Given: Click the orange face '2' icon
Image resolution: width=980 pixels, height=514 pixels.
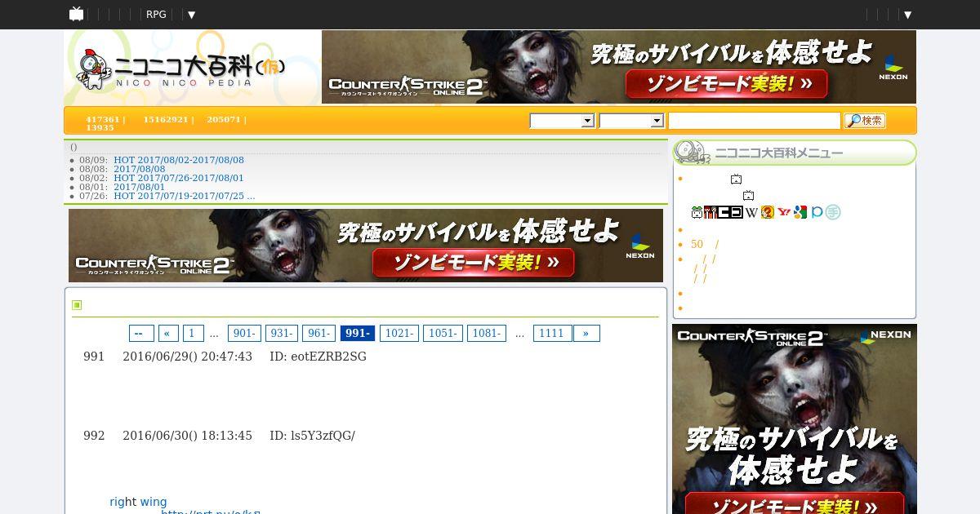Looking at the screenshot, I should 768,212.
